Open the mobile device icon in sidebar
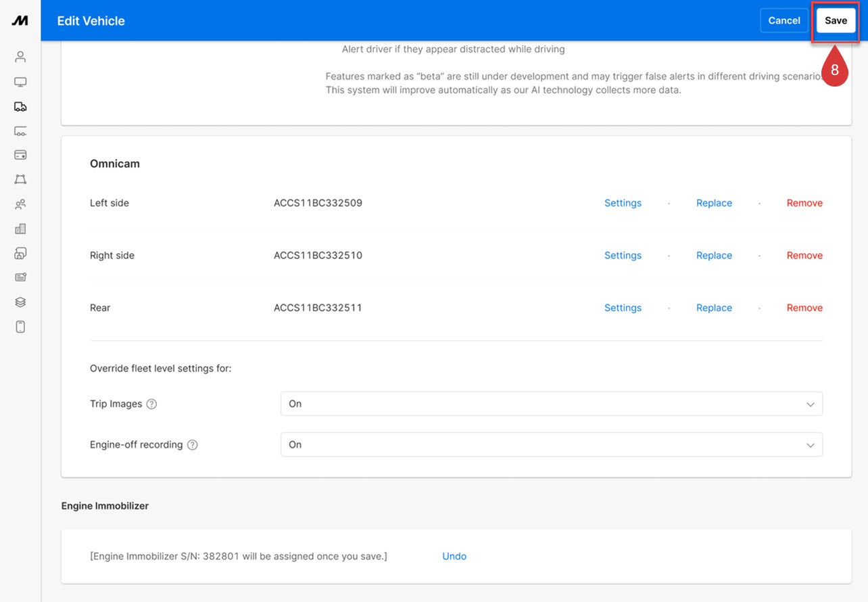The height and width of the screenshot is (602, 868). click(20, 327)
